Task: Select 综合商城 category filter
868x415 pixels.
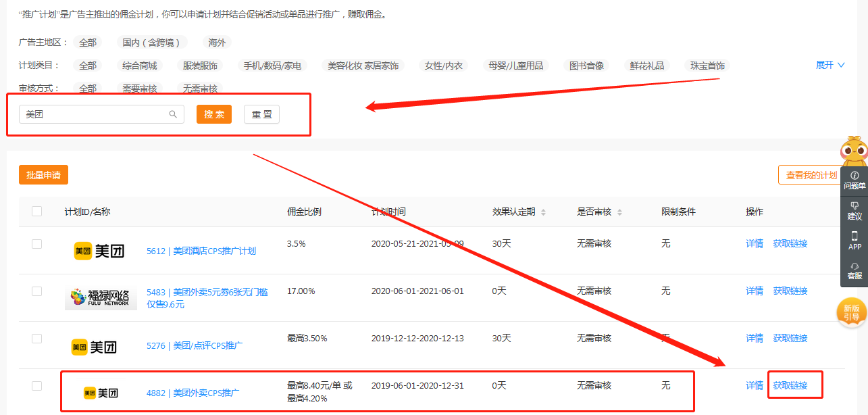Action: pos(140,66)
